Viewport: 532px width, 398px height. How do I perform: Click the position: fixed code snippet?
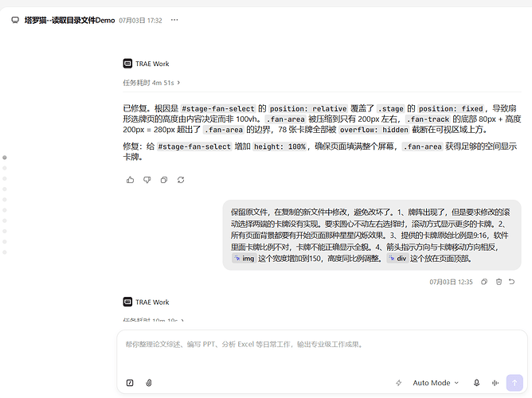(x=451, y=109)
